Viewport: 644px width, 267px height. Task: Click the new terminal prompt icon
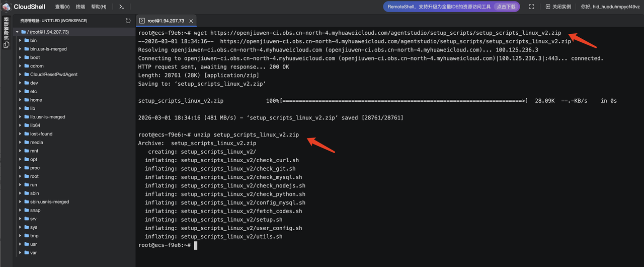click(122, 7)
